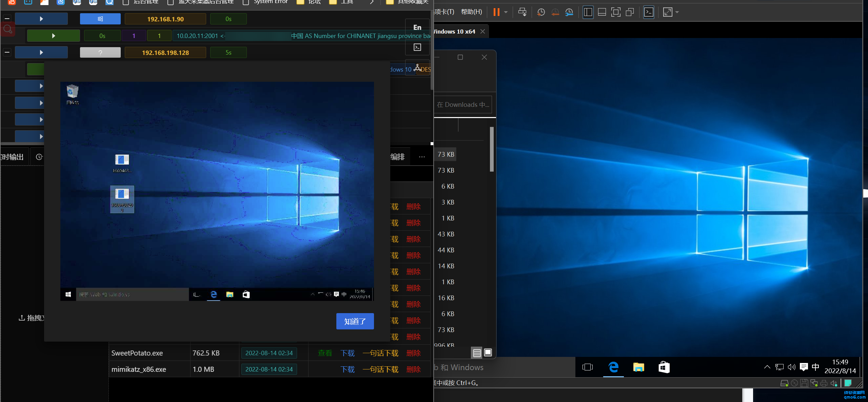Click the remote desktop screenshot preview image
This screenshot has width=868, height=402.
[x=217, y=191]
